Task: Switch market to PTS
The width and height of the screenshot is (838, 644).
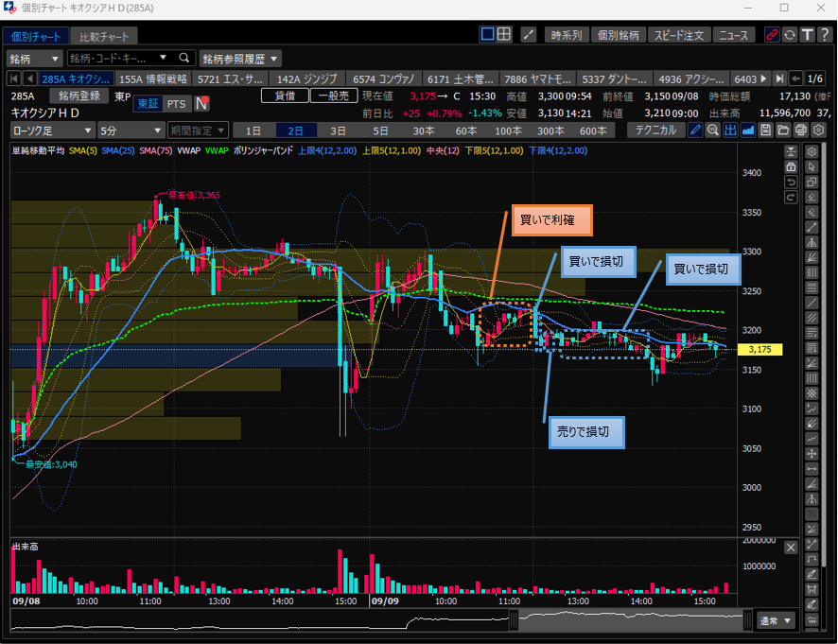Action: click(175, 104)
